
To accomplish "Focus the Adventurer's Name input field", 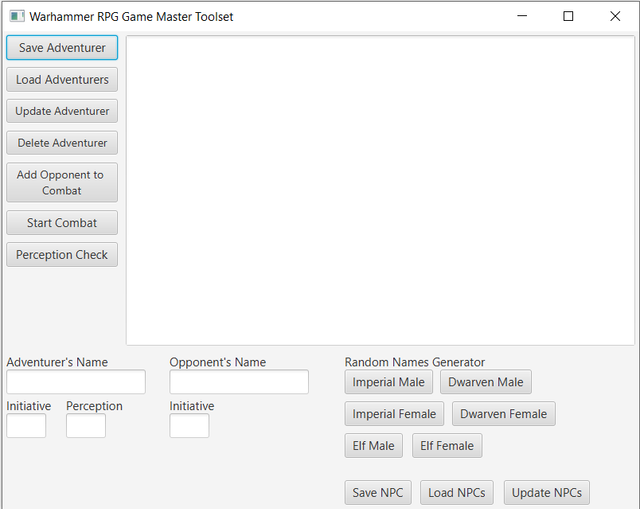I will coord(76,382).
